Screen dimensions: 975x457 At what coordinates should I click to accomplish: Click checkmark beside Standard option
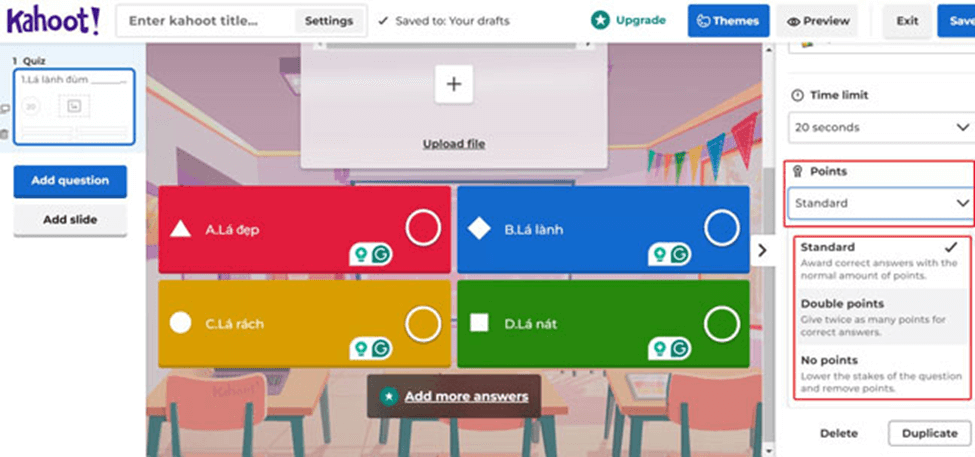coord(950,247)
